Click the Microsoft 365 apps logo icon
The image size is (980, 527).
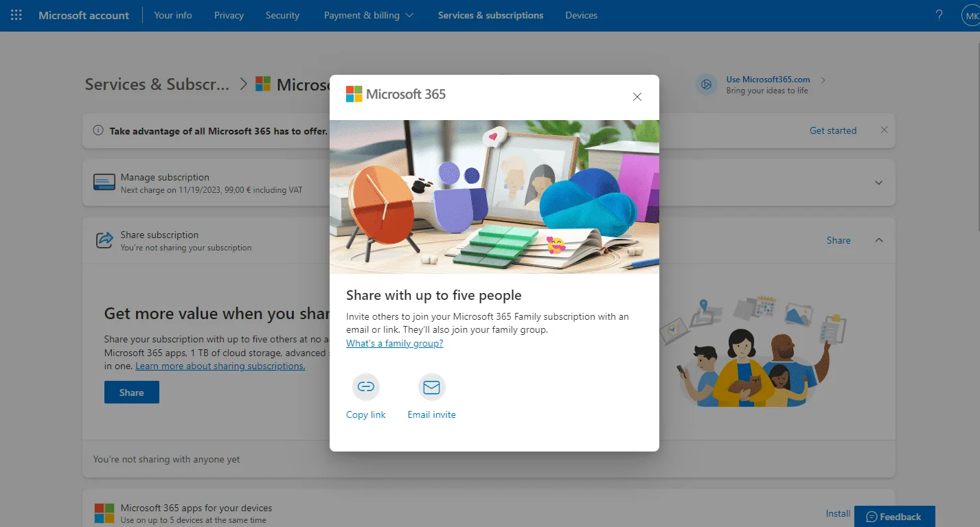click(x=104, y=513)
